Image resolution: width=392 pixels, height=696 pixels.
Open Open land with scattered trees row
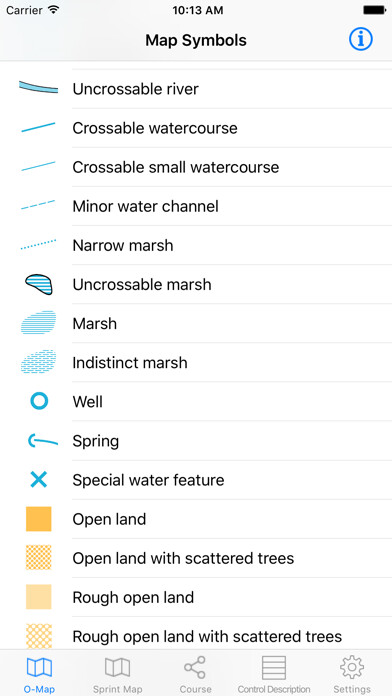click(x=196, y=558)
